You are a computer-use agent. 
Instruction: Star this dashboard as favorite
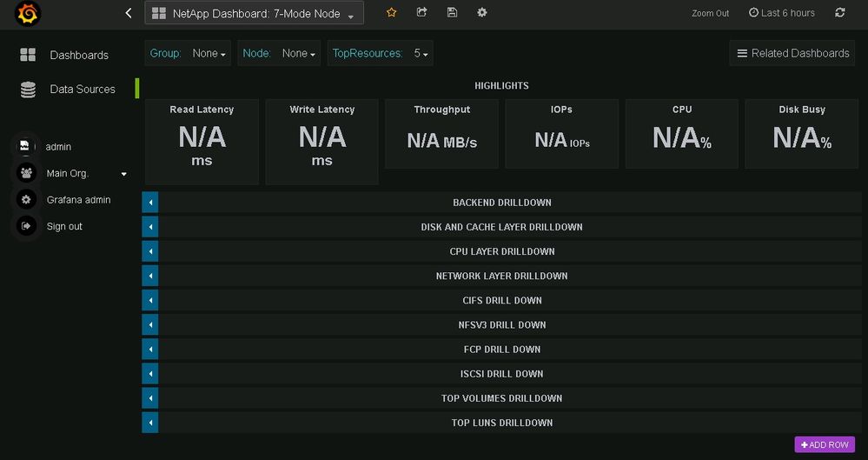(392, 13)
